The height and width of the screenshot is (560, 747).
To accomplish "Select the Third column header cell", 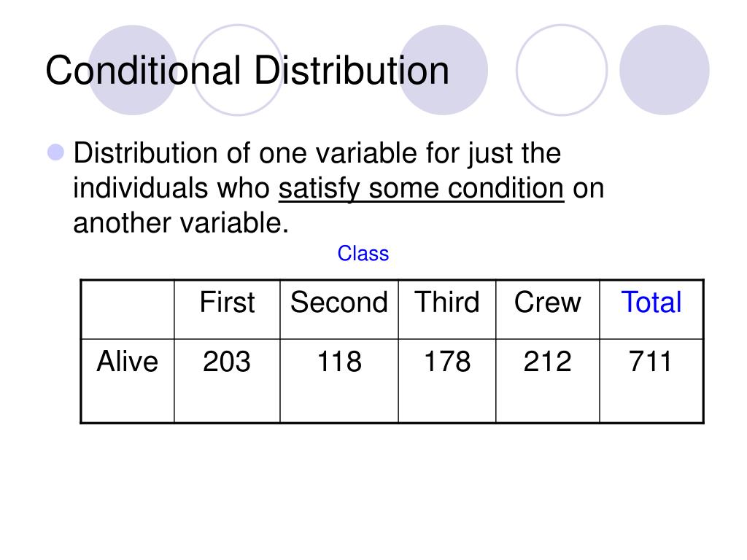I will [x=447, y=309].
